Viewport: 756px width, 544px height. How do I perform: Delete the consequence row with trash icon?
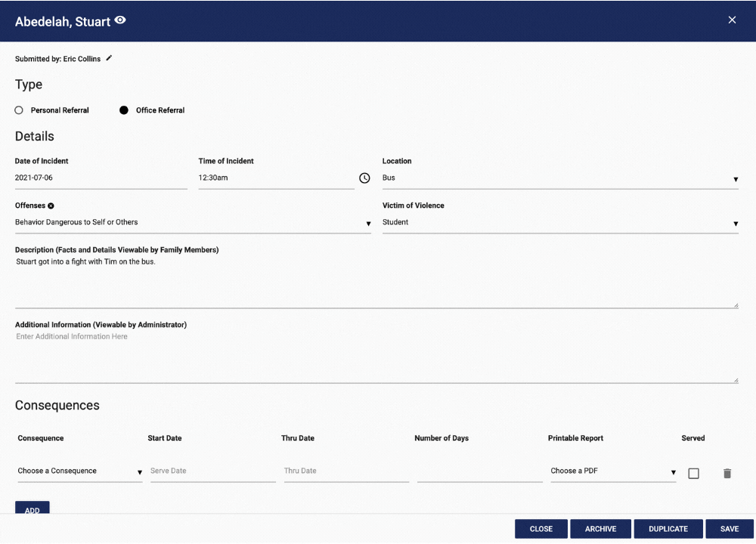click(727, 474)
